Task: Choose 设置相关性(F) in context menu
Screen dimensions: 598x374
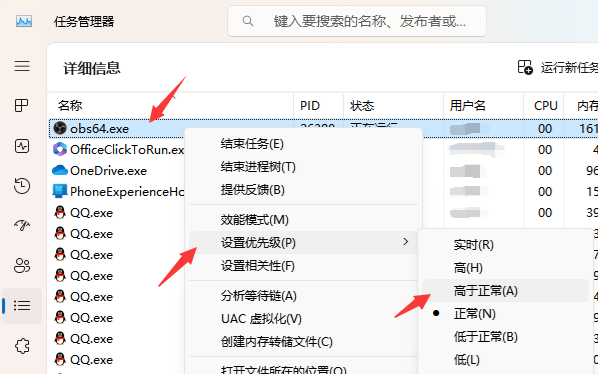Action: 304,266
